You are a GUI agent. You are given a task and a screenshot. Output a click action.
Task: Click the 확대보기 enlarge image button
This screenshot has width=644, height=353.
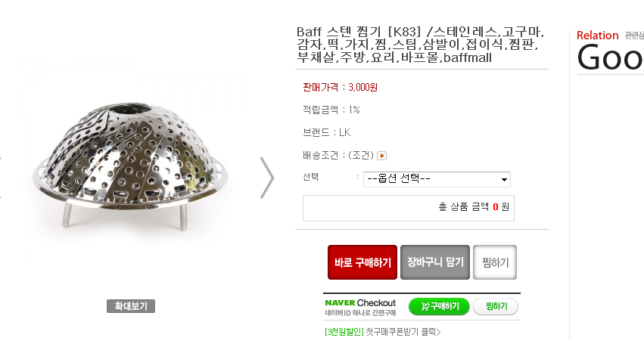point(131,306)
